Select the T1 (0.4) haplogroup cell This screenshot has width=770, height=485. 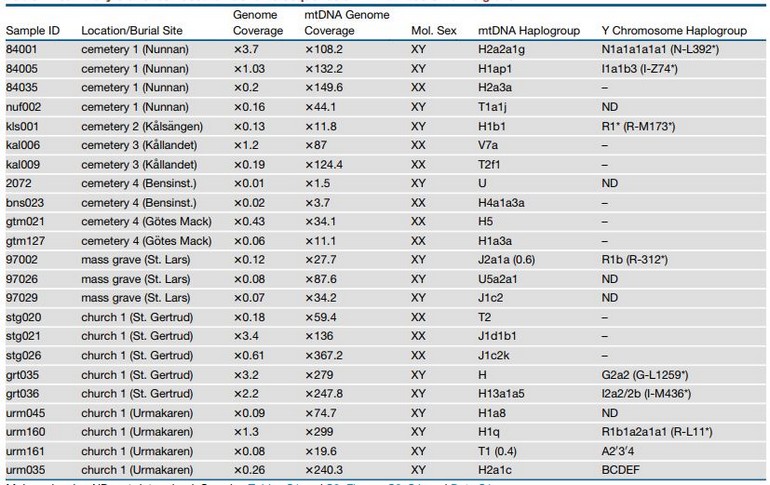497,451
